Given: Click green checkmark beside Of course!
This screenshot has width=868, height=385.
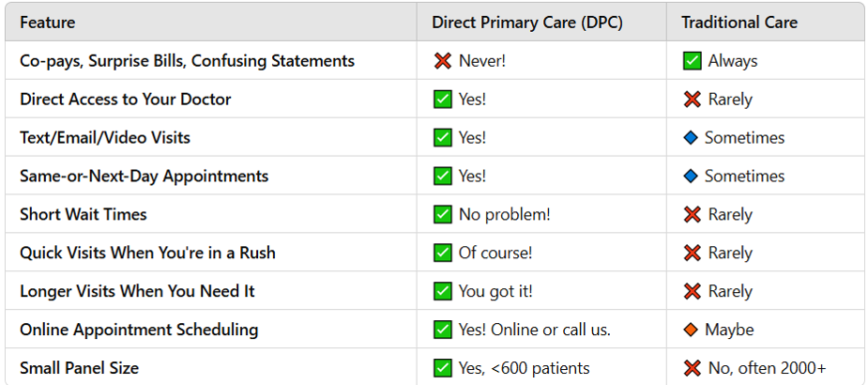Looking at the screenshot, I should pos(442,254).
